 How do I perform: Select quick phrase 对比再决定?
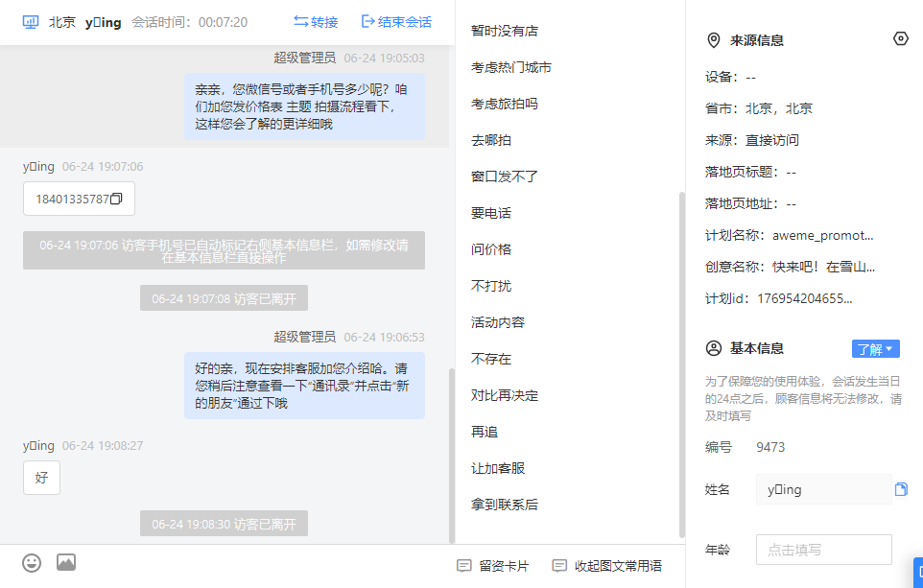click(x=505, y=395)
